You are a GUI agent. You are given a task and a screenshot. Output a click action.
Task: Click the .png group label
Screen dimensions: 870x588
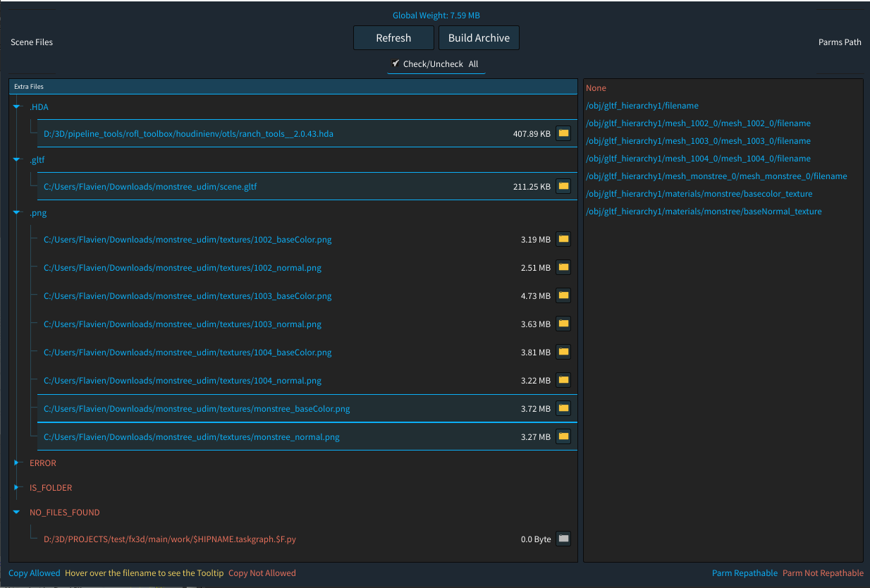tap(38, 213)
